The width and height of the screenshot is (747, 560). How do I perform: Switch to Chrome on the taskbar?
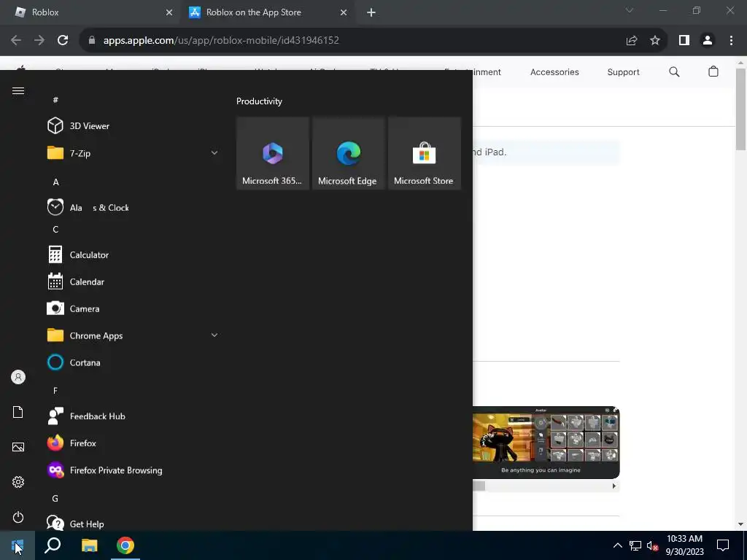tap(125, 545)
